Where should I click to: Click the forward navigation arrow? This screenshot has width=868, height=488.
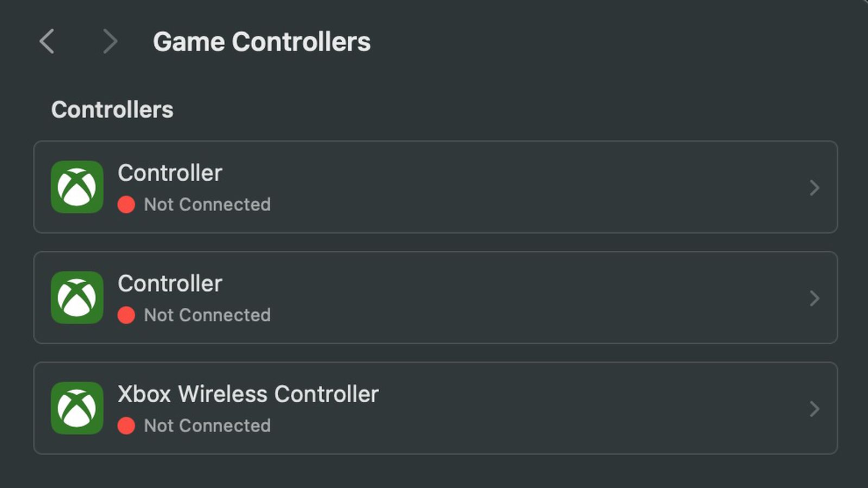(110, 42)
